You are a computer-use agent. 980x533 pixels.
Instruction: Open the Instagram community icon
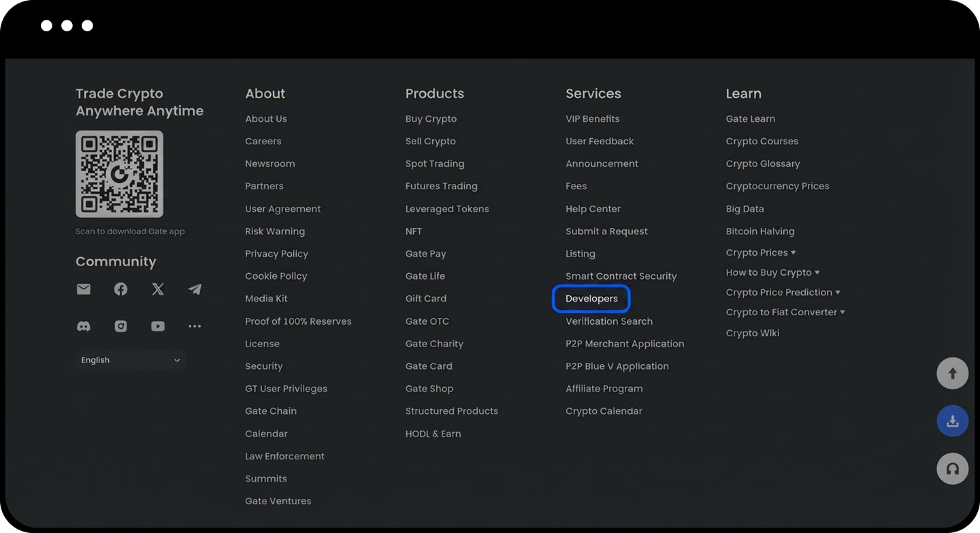pyautogui.click(x=120, y=326)
